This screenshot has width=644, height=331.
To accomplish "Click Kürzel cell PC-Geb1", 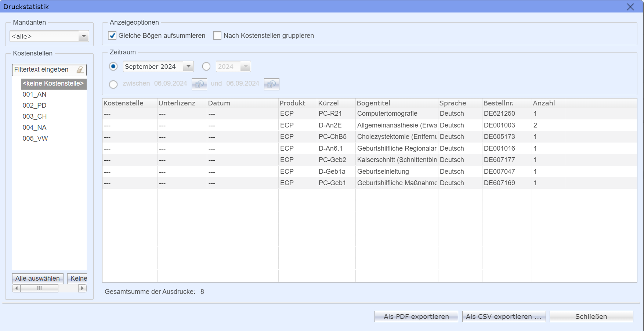I will coord(332,183).
